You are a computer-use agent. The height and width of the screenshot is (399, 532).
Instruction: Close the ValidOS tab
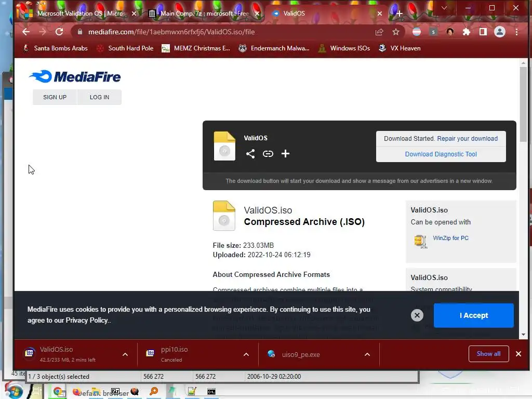click(380, 14)
